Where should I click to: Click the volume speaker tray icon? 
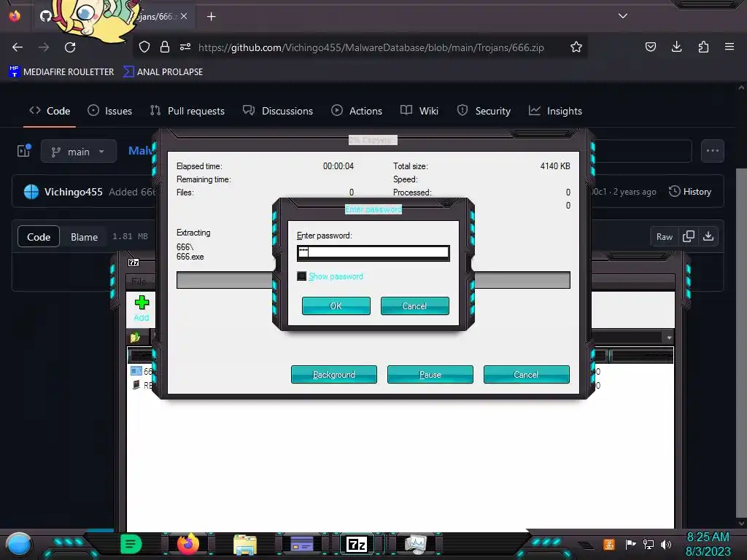pos(665,544)
